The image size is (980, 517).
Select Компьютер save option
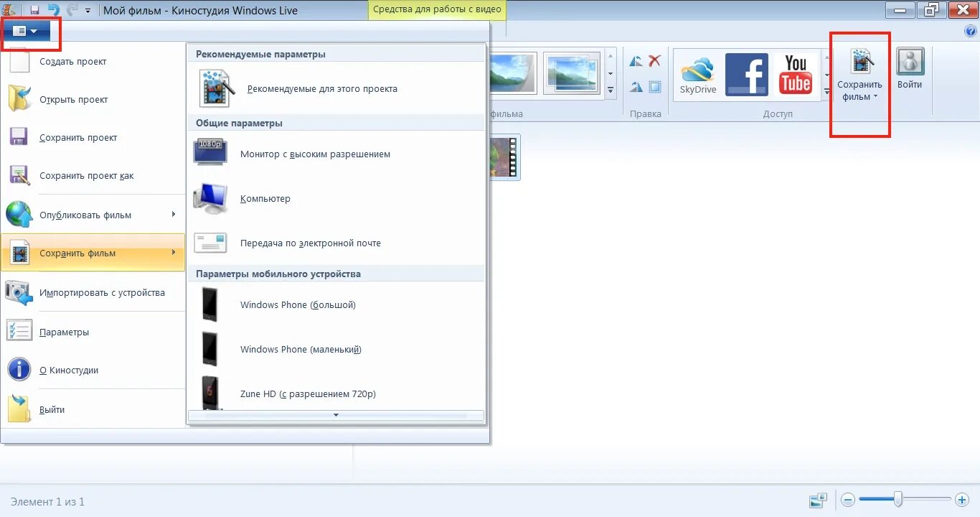tap(265, 198)
